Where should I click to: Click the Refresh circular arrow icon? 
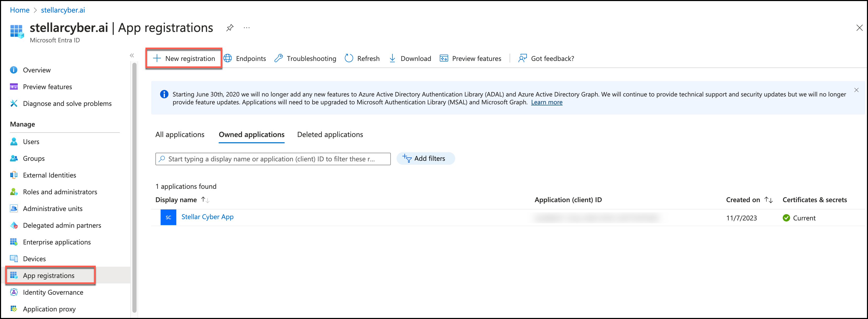[x=349, y=59]
